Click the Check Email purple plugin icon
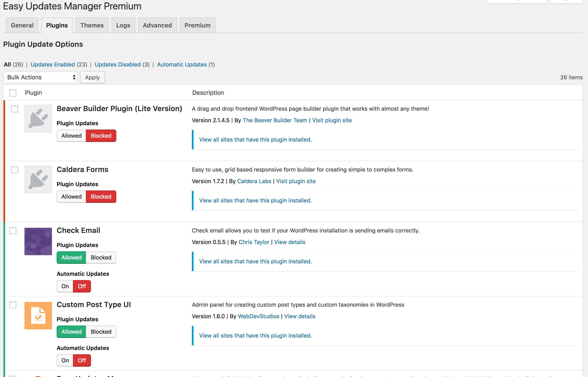 coord(38,241)
